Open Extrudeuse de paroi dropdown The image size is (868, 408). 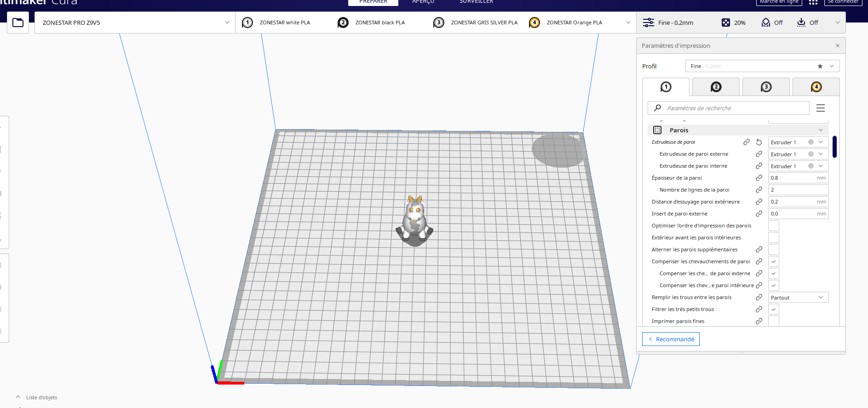(798, 142)
